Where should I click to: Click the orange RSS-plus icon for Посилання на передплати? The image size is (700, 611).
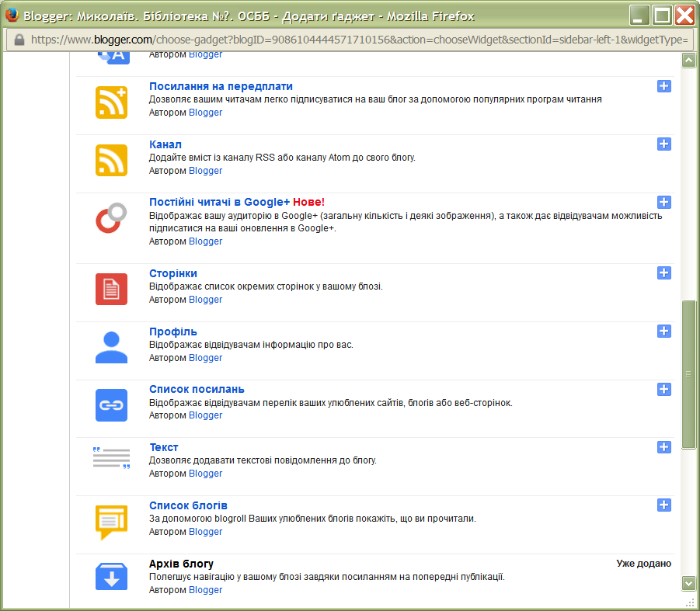[111, 102]
